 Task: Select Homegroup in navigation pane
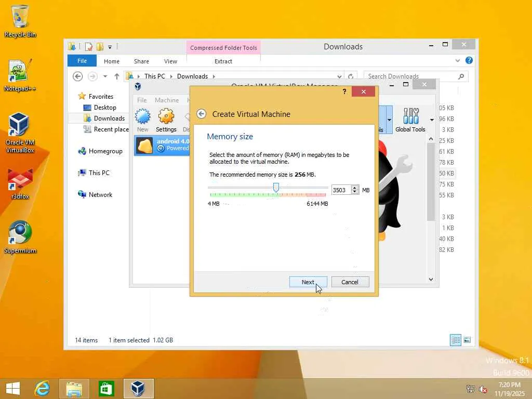point(105,151)
